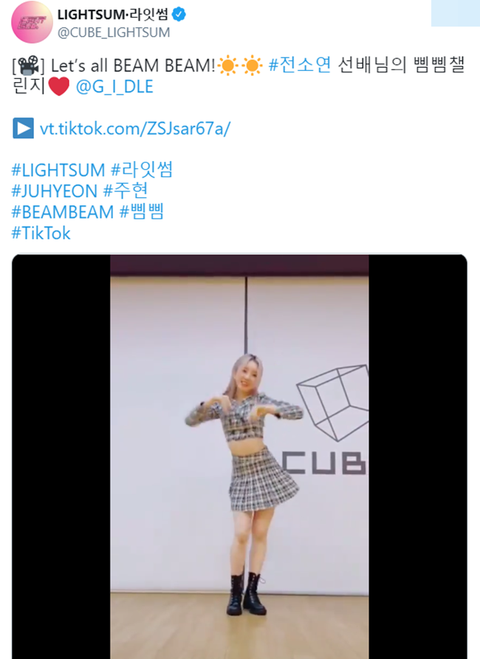Screen dimensions: 480x659
Task: Open the vt.tiktok.com/ZSJsar67a/ link
Action: pos(135,128)
